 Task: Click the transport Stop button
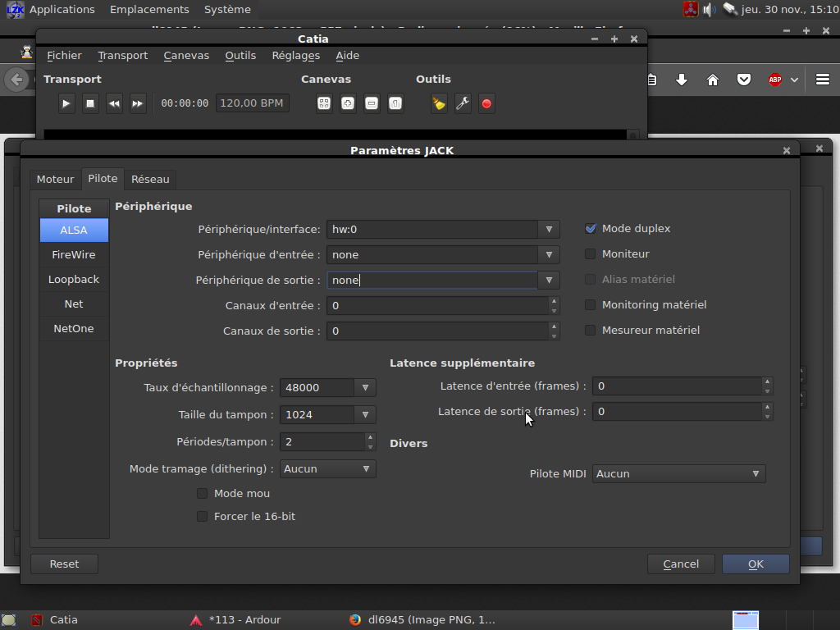(91, 103)
